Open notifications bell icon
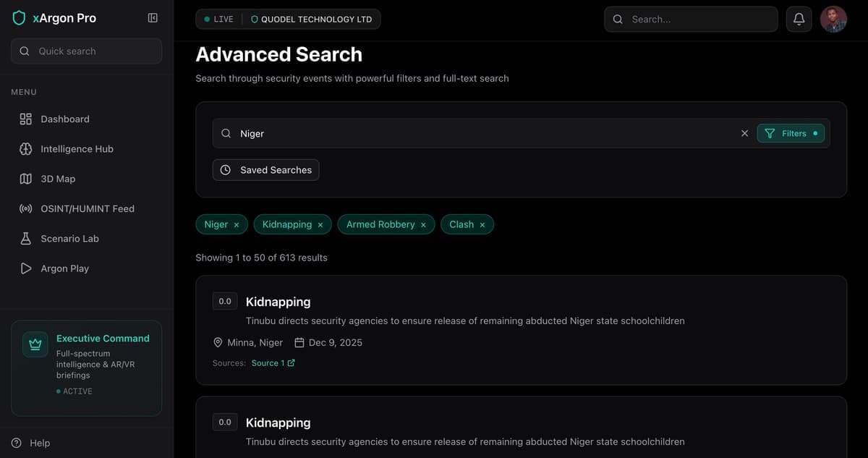The image size is (868, 458). 799,20
